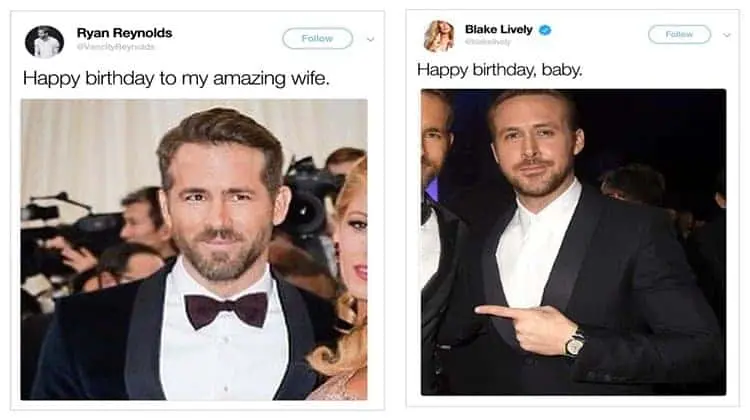750x420 pixels.
Task: Click the 'Happy birthday to my amazing wife.' text
Action: pos(176,78)
